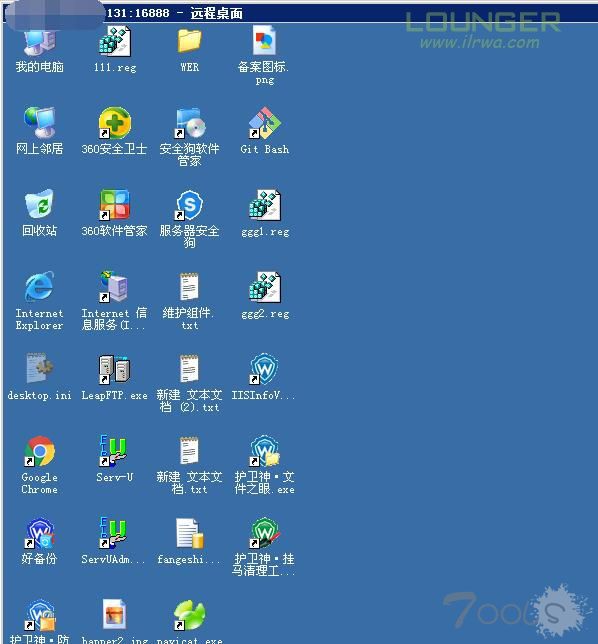Select the 维护组件.txt text file
Screen dimensions: 598x644
(189, 287)
